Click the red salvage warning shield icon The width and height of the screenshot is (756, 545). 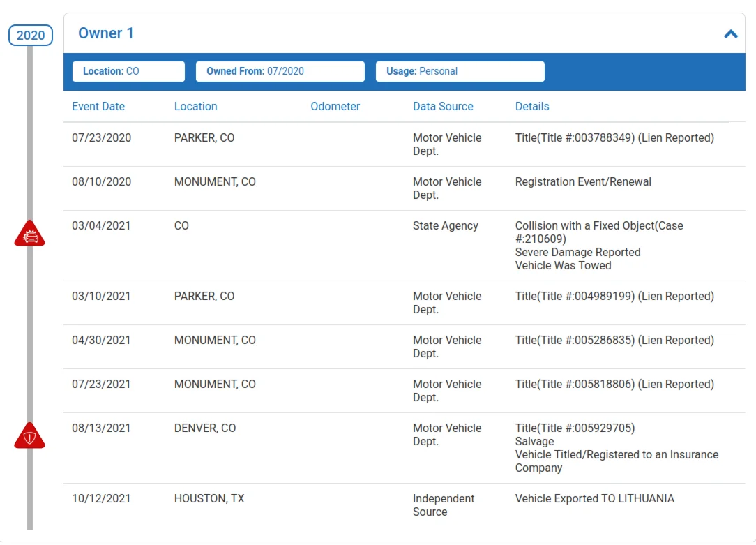click(x=29, y=436)
